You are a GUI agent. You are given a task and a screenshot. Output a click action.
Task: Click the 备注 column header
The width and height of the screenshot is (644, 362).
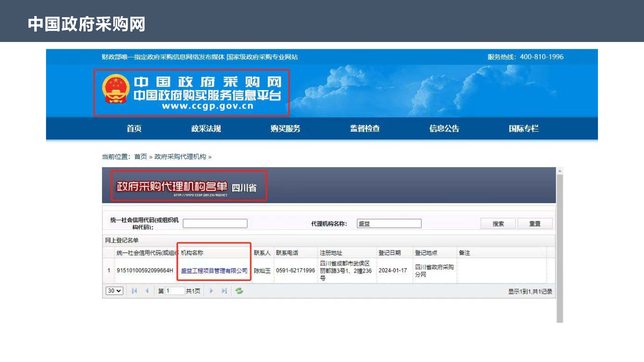click(x=502, y=253)
